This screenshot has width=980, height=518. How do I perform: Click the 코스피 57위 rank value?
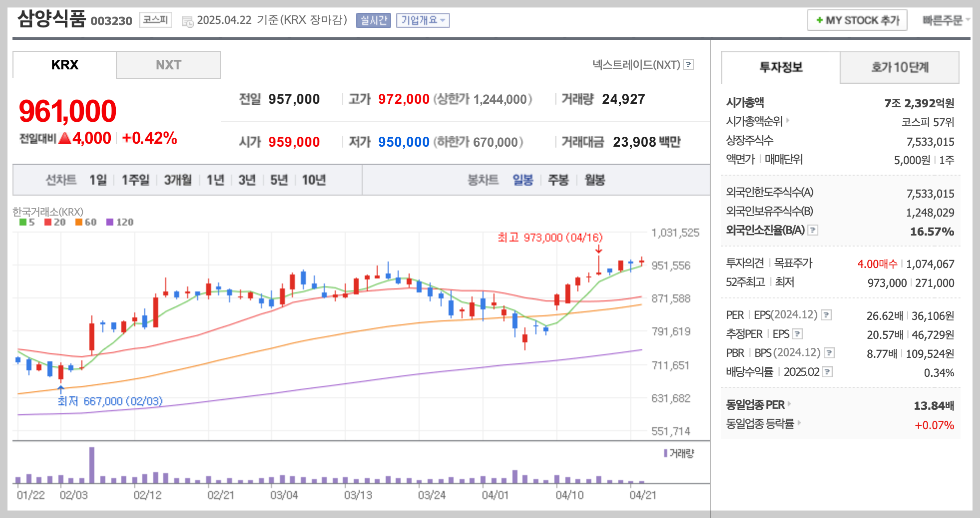(x=928, y=122)
